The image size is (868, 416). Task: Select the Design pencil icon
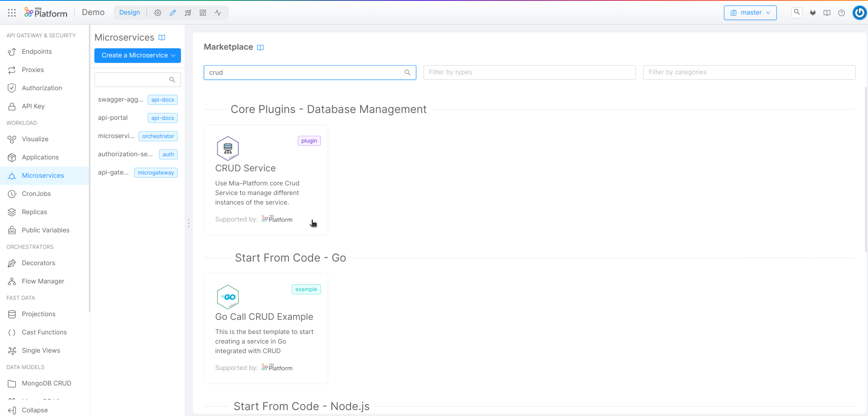pos(173,12)
